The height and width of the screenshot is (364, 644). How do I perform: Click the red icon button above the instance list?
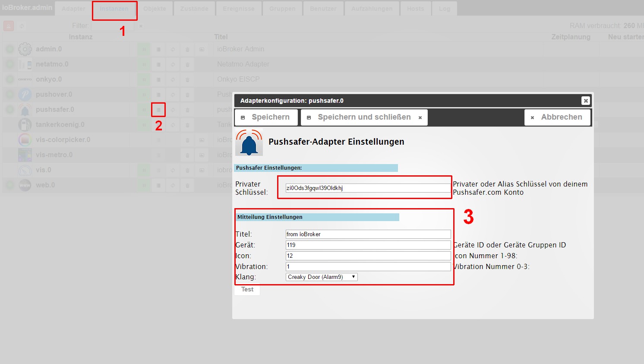click(x=9, y=26)
